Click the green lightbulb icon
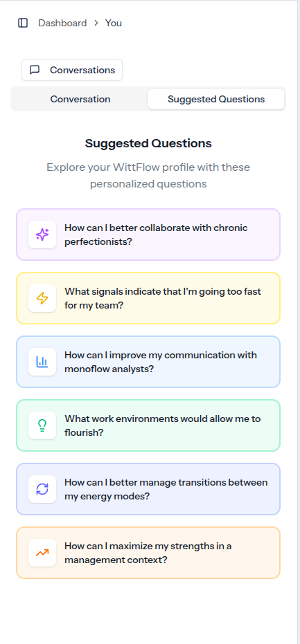The image size is (300, 644). pos(42,425)
